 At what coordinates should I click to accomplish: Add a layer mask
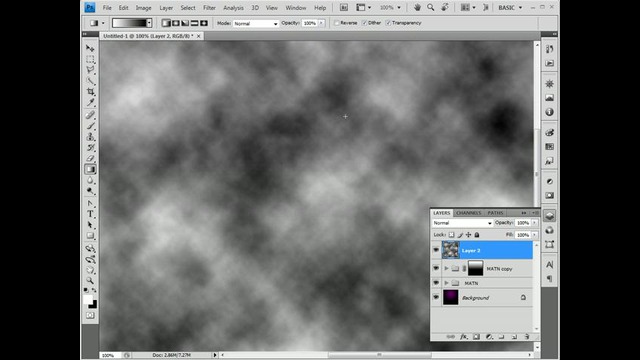tap(476, 337)
